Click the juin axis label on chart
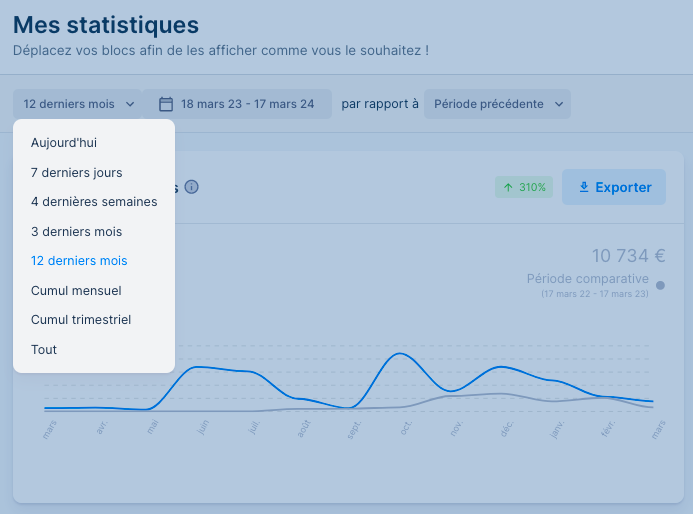 click(202, 428)
